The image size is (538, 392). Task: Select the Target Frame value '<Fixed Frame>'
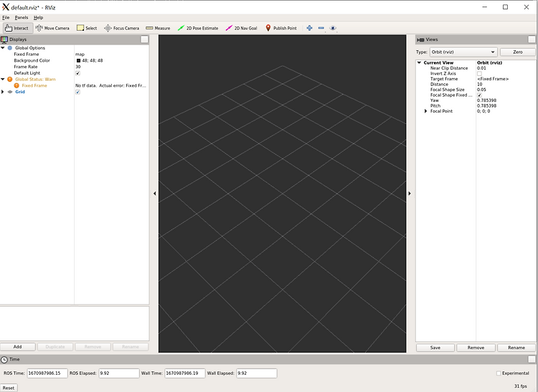pos(493,79)
